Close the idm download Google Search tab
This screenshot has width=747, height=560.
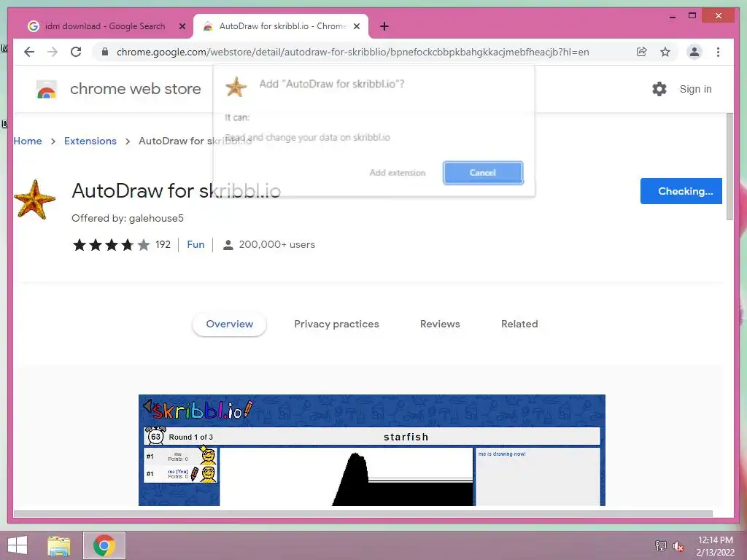(x=182, y=26)
